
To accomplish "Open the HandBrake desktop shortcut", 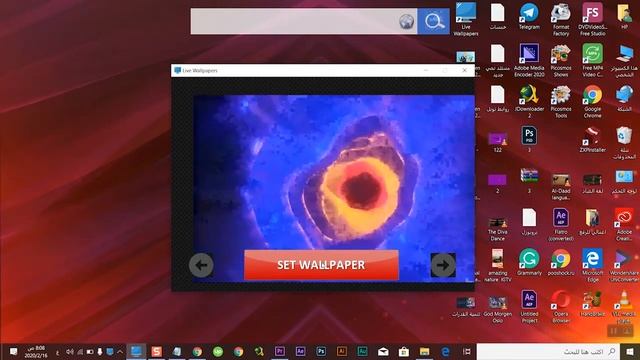I will (592, 303).
